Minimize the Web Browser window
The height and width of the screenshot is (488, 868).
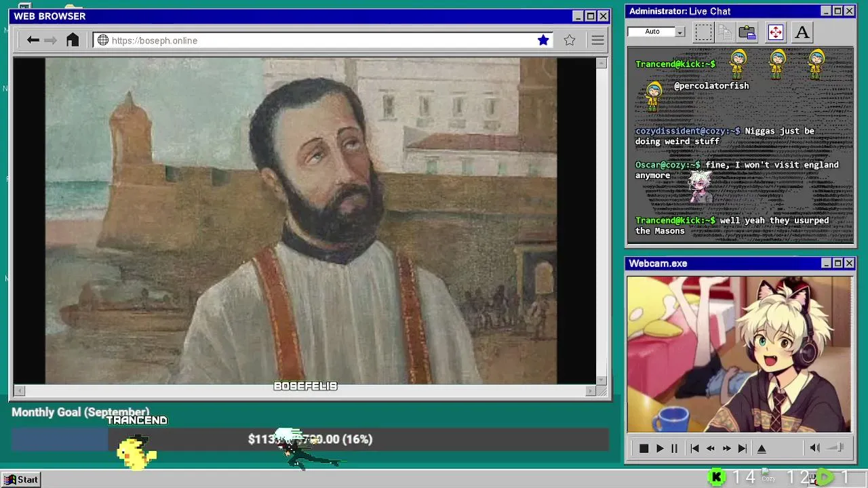[578, 16]
